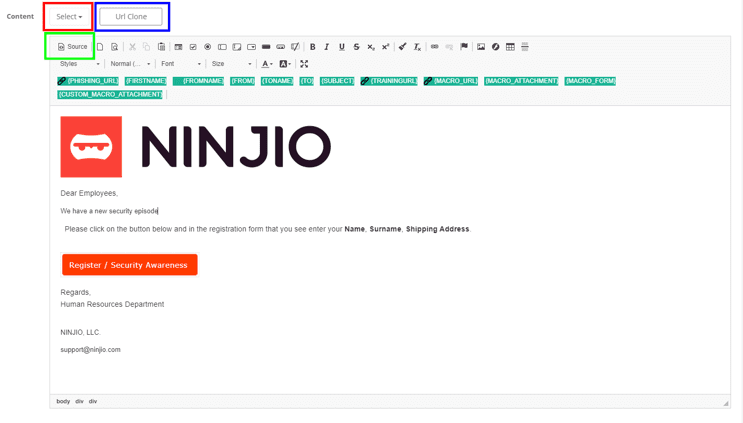
Task: Insert the {MACRO_URL} macro
Action: point(451,81)
